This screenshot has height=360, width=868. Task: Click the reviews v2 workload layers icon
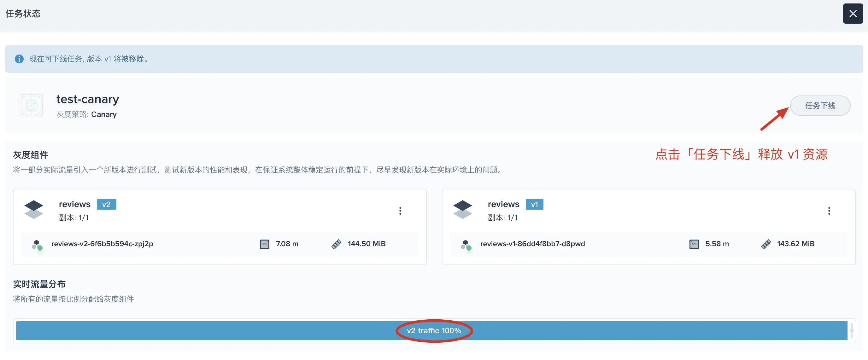coord(34,209)
